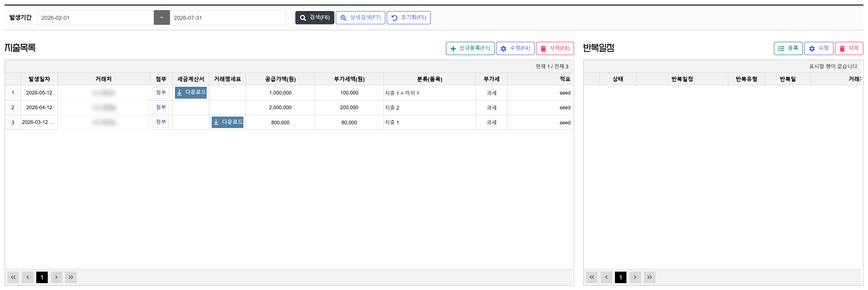868x290 pixels.
Task: Select VAT amount cell 100,000
Action: click(349, 93)
